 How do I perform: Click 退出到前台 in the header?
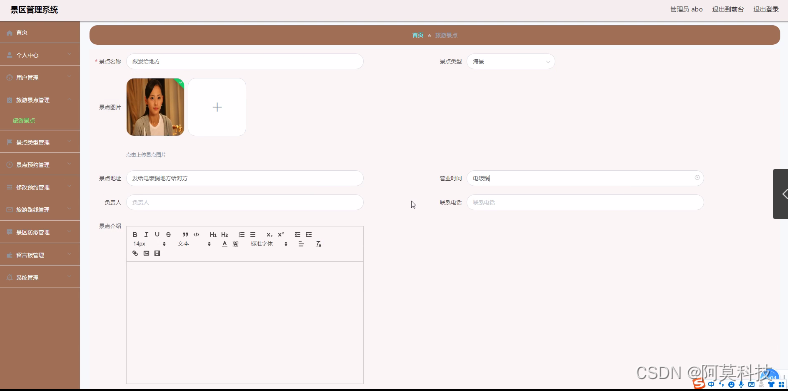point(728,9)
